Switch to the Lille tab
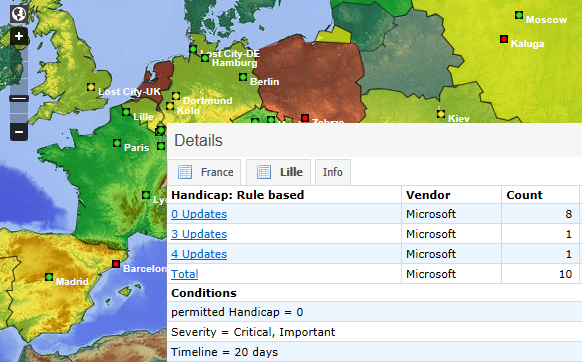This screenshot has height=362, width=582. point(278,172)
